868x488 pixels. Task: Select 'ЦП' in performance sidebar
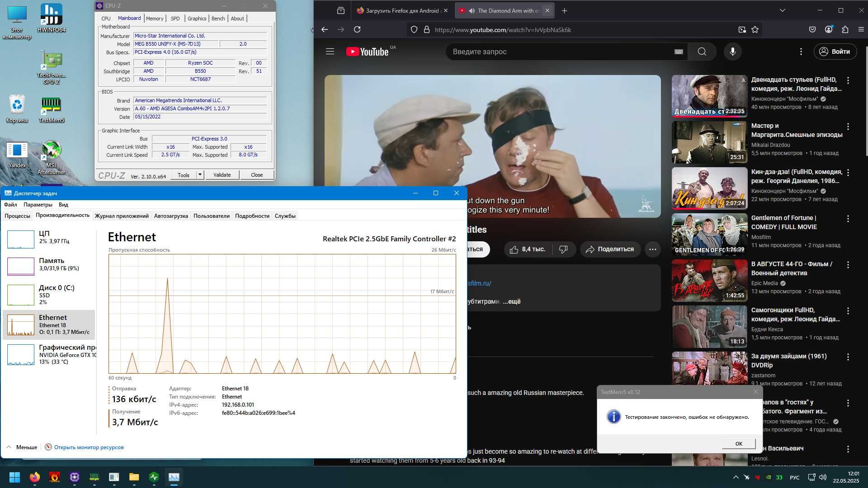[x=49, y=239]
